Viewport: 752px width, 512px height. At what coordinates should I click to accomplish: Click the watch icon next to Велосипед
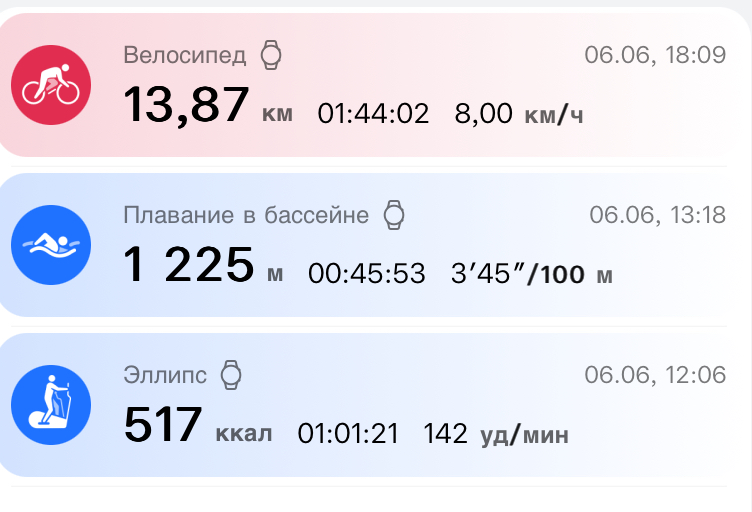pyautogui.click(x=271, y=55)
